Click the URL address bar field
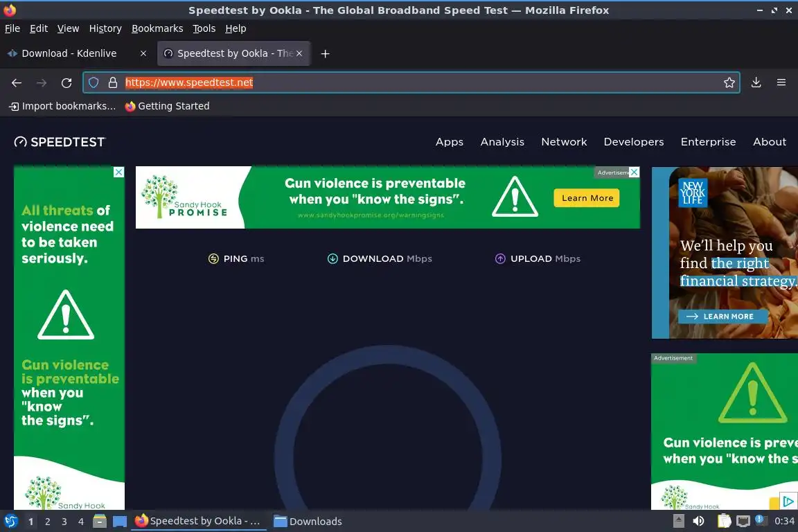The height and width of the screenshot is (532, 798). click(x=411, y=82)
